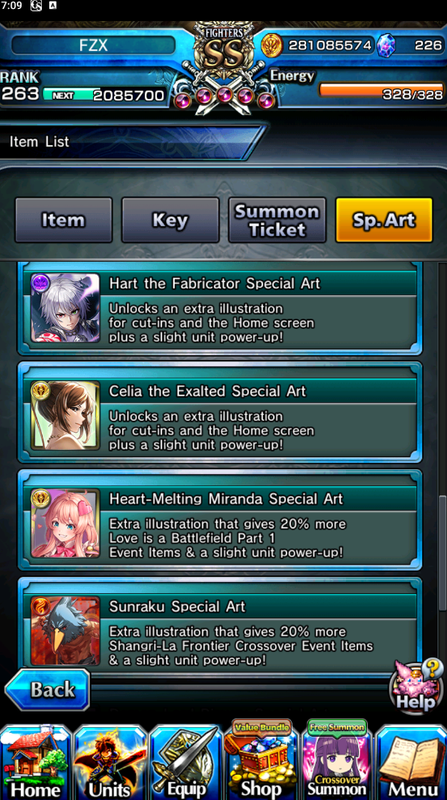
Task: Open the Menu book icon
Action: tap(411, 762)
